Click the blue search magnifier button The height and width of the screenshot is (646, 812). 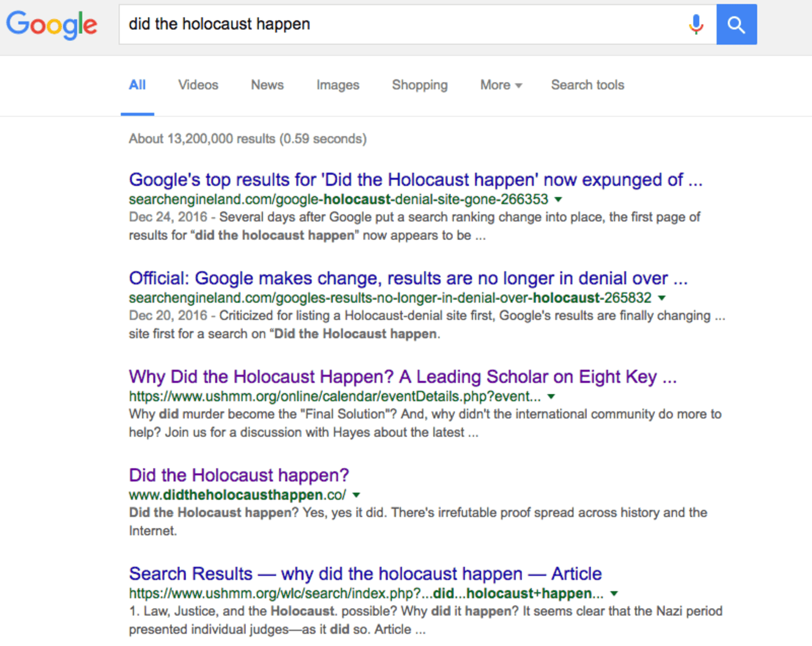click(x=737, y=24)
